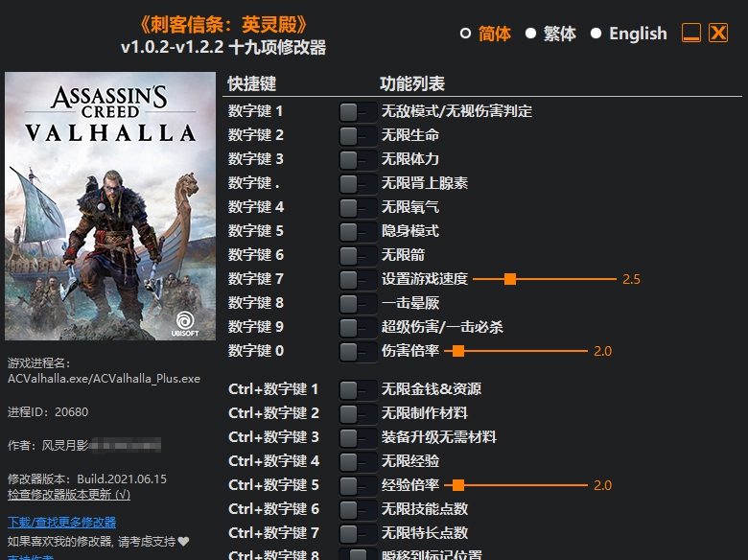Toggle 无限制作材料 switch

tap(358, 413)
